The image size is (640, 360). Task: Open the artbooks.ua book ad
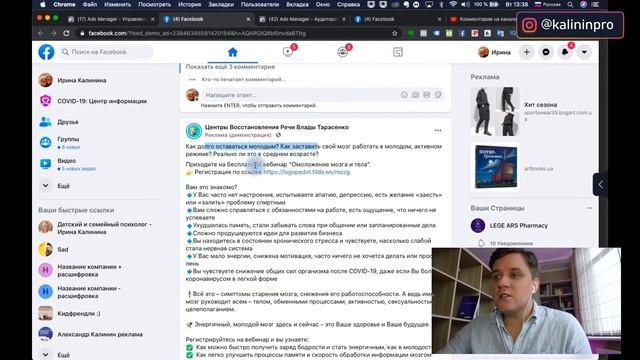[x=495, y=167]
